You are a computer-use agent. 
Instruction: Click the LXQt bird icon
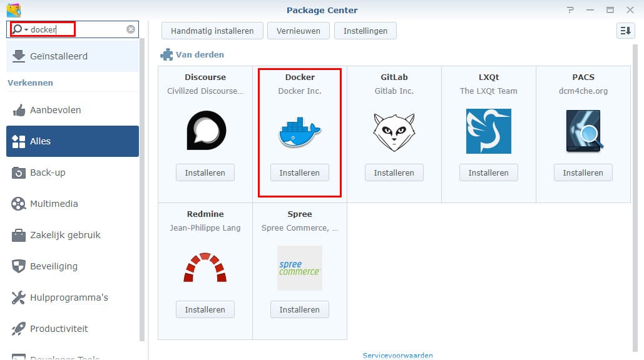point(488,129)
